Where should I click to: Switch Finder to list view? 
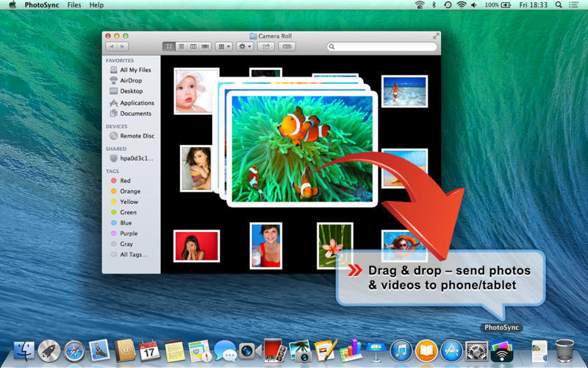pyautogui.click(x=181, y=46)
